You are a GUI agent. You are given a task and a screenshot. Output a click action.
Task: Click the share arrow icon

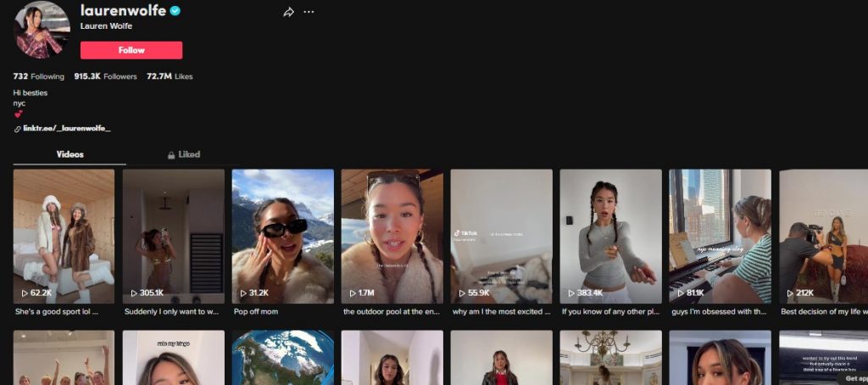tap(288, 12)
